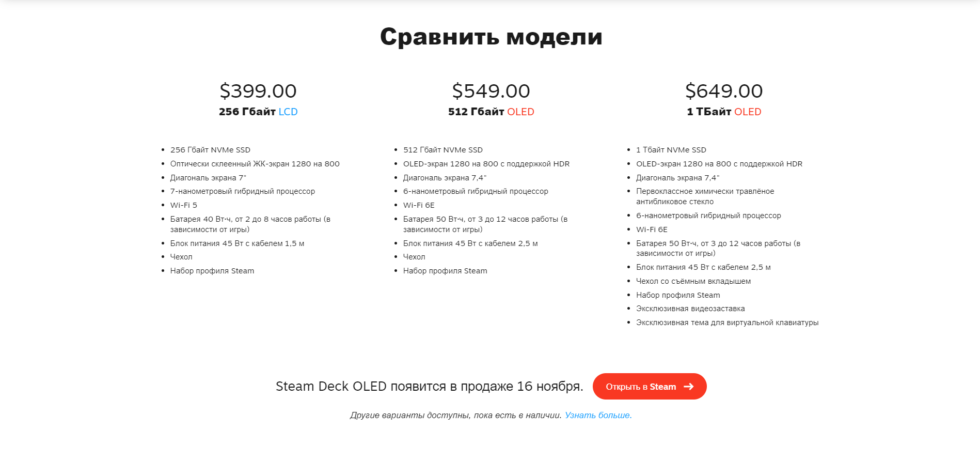Select the $399.00 price

tap(258, 91)
